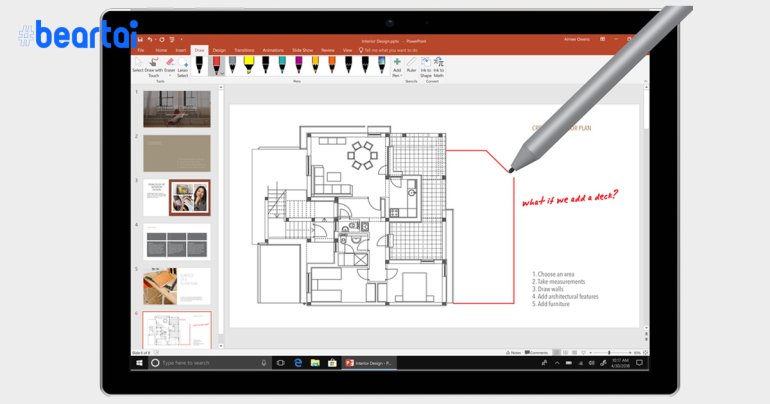The height and width of the screenshot is (404, 770).
Task: Click the Ruler stencil icon
Action: tap(411, 64)
